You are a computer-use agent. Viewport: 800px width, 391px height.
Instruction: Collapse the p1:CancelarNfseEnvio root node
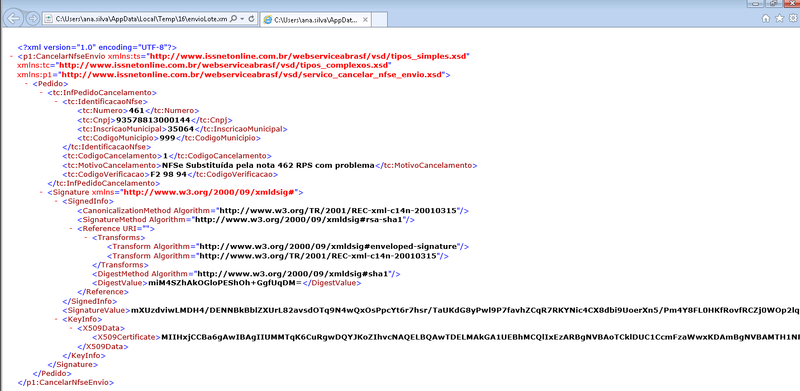tap(12, 56)
